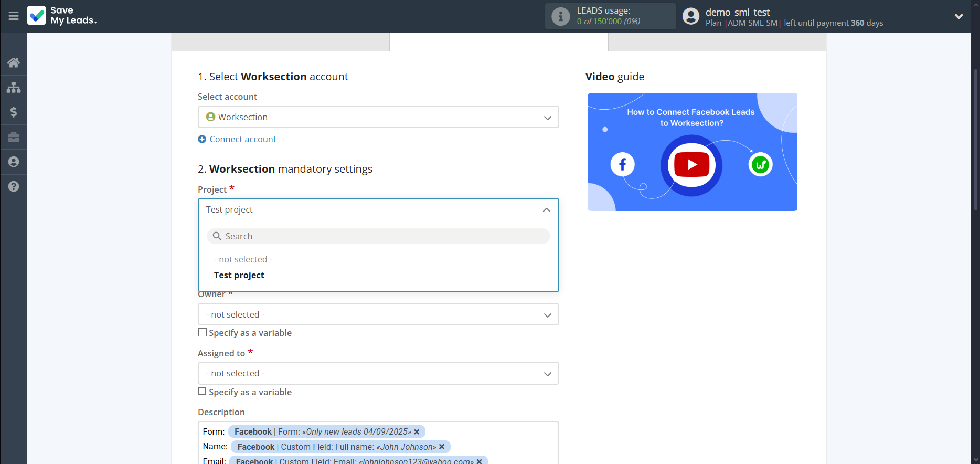980x464 pixels.
Task: Choose the not selected option in Project list
Action: pyautogui.click(x=243, y=259)
